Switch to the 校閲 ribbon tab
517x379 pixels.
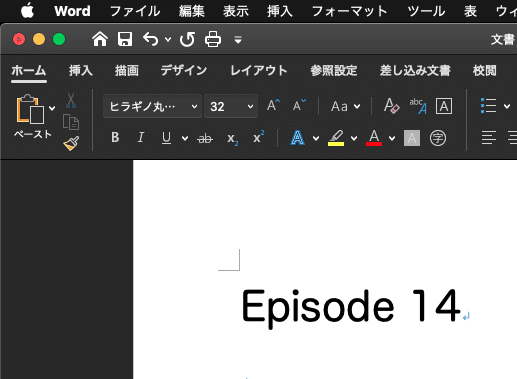[x=485, y=71]
